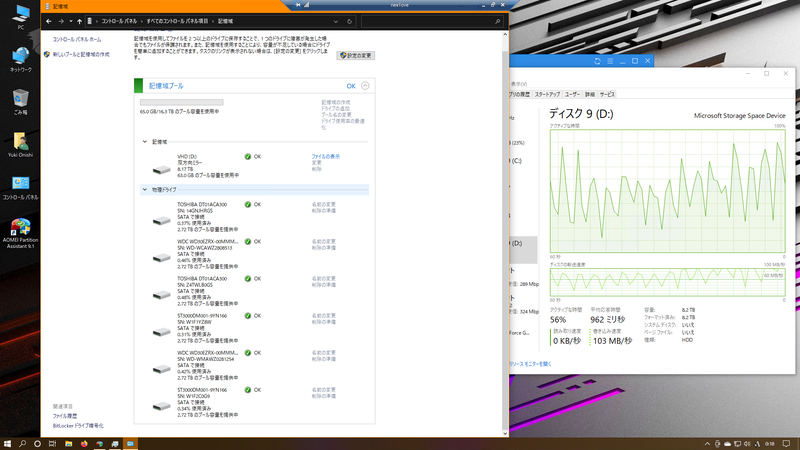The image size is (800, 450).
Task: Open the AOMEI Partition Assistant desktop icon
Action: click(20, 228)
